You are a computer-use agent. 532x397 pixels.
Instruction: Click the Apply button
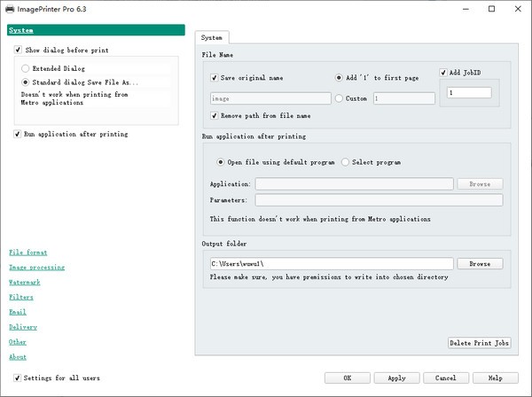(x=396, y=378)
